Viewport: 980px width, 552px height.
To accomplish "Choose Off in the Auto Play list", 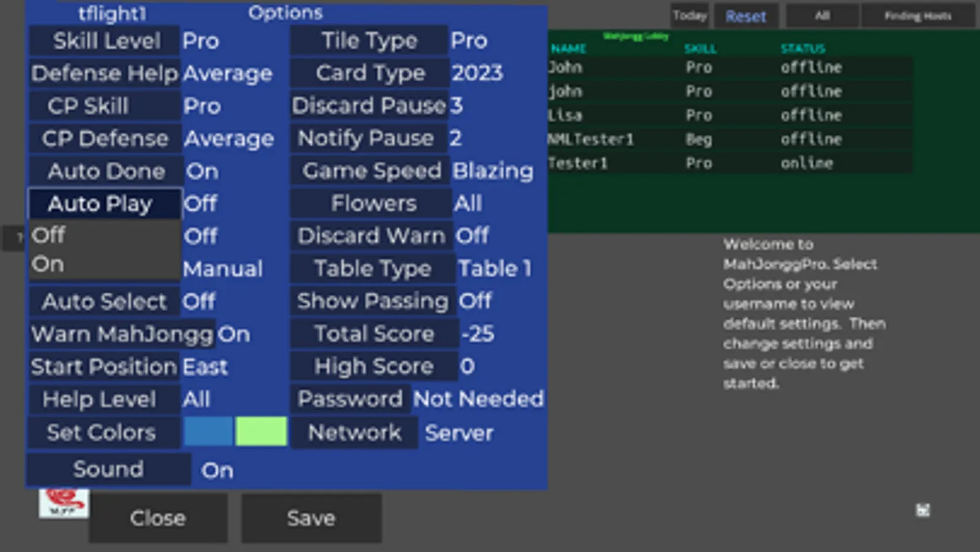I will [x=104, y=235].
